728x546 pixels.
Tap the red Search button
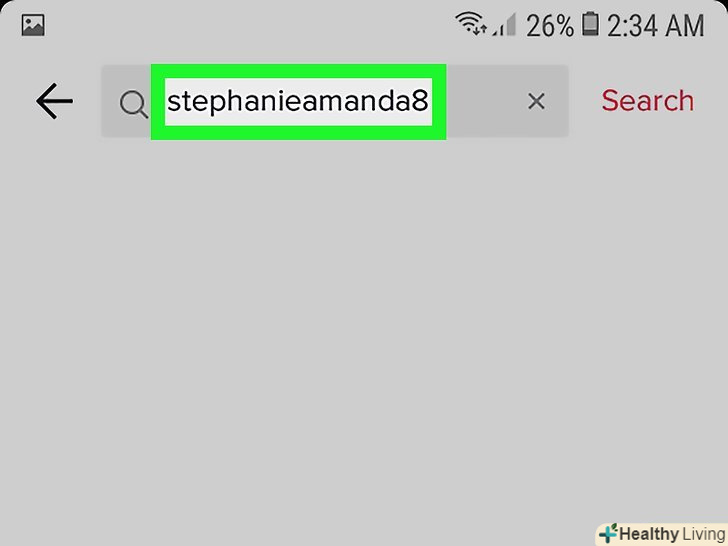coord(648,101)
